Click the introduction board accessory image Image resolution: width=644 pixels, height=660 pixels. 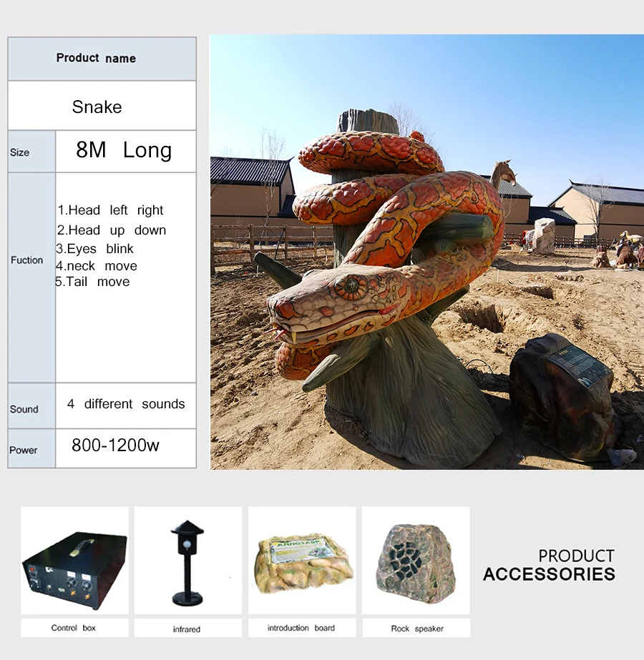302,561
